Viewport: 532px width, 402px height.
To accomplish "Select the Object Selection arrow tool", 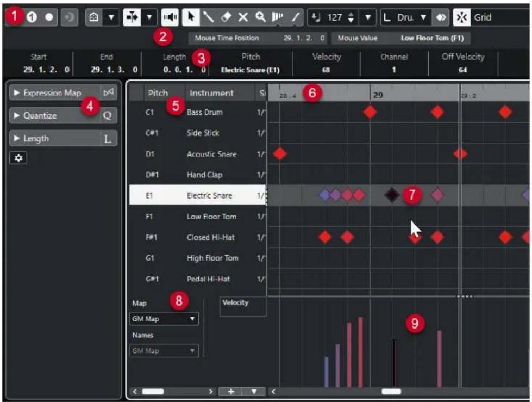I will coord(191,17).
